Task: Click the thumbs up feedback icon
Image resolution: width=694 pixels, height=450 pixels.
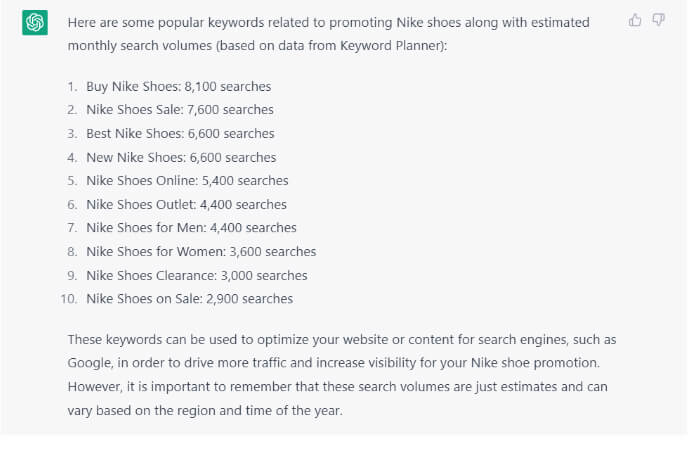Action: [x=635, y=21]
